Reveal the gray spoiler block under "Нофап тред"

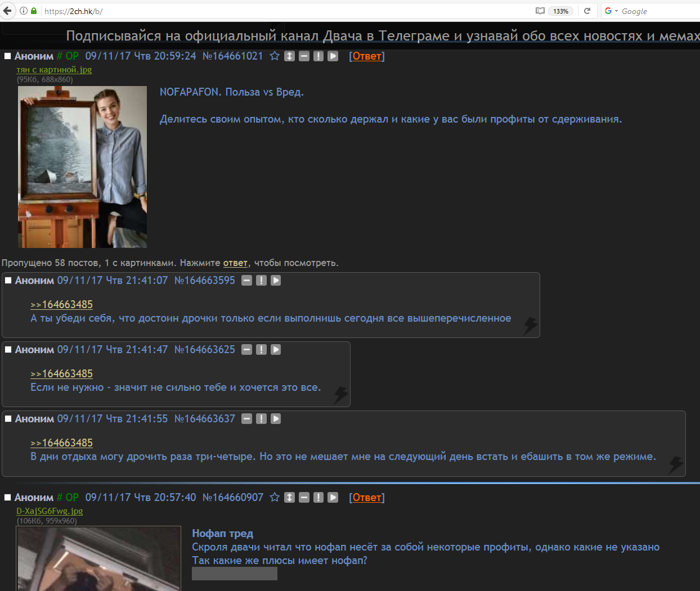[235, 574]
